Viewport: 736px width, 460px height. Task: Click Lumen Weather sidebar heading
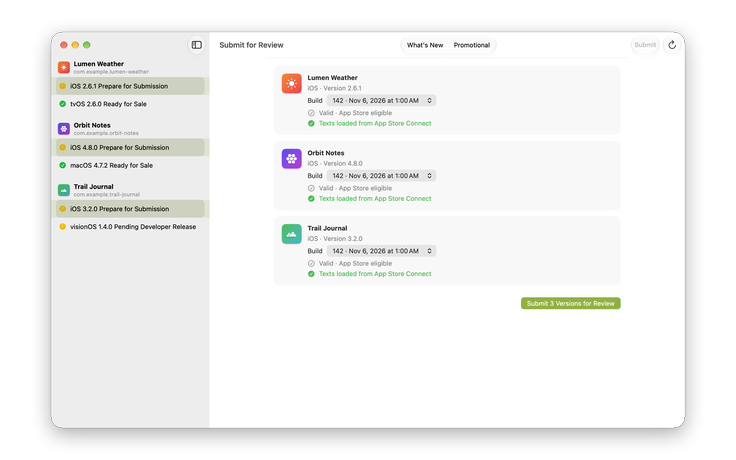(x=99, y=64)
